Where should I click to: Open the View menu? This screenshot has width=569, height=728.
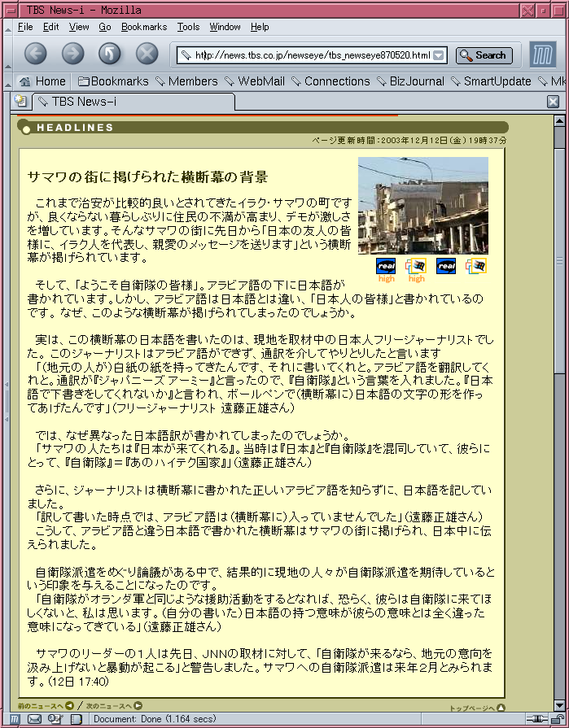(x=79, y=27)
